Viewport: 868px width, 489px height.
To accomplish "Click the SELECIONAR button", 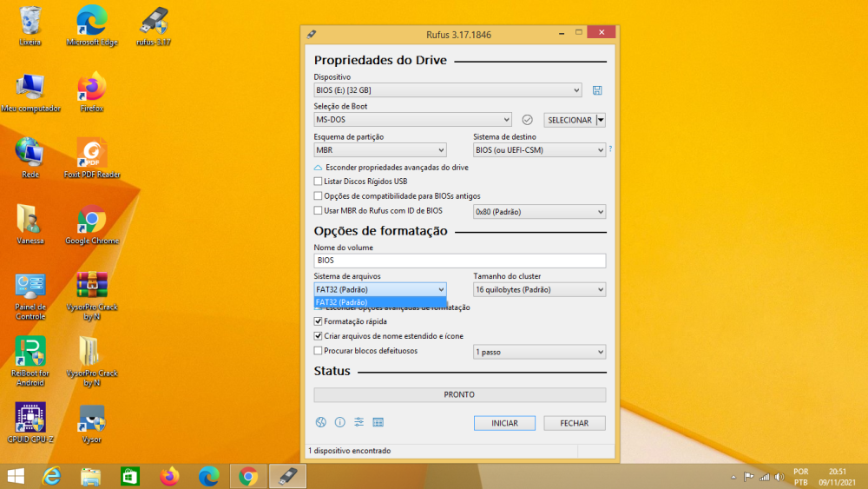I will point(569,120).
